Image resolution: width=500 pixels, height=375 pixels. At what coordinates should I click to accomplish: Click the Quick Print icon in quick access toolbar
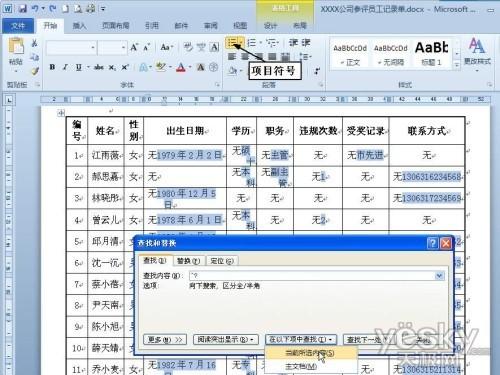click(x=91, y=8)
